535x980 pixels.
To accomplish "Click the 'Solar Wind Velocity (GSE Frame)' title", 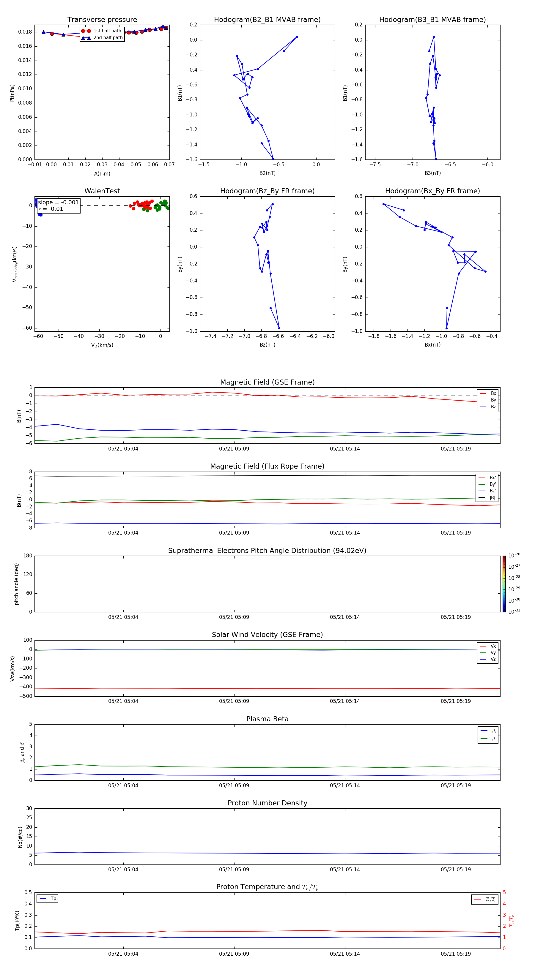I will (267, 635).
